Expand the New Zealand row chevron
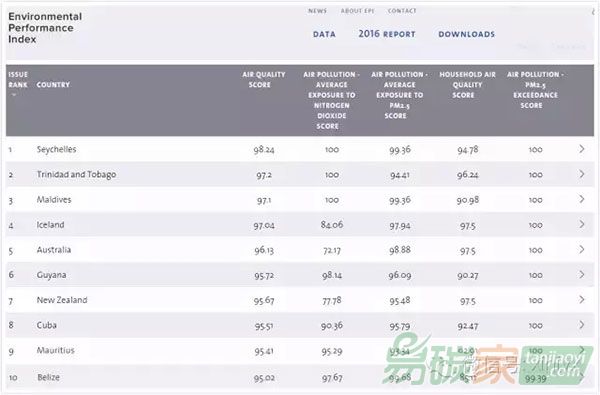 582,300
